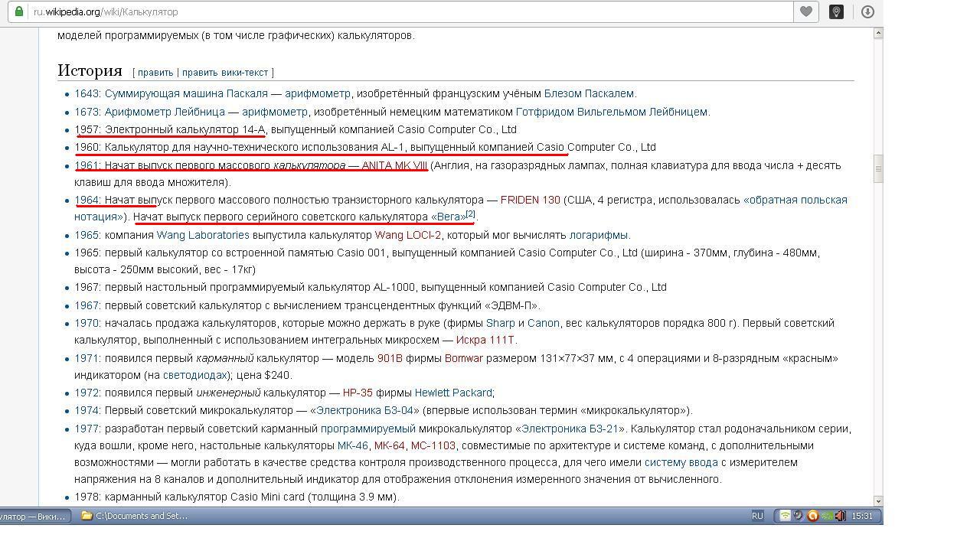The width and height of the screenshot is (980, 551).
Task: Click the vertical scrollbar thumb
Action: tap(878, 168)
